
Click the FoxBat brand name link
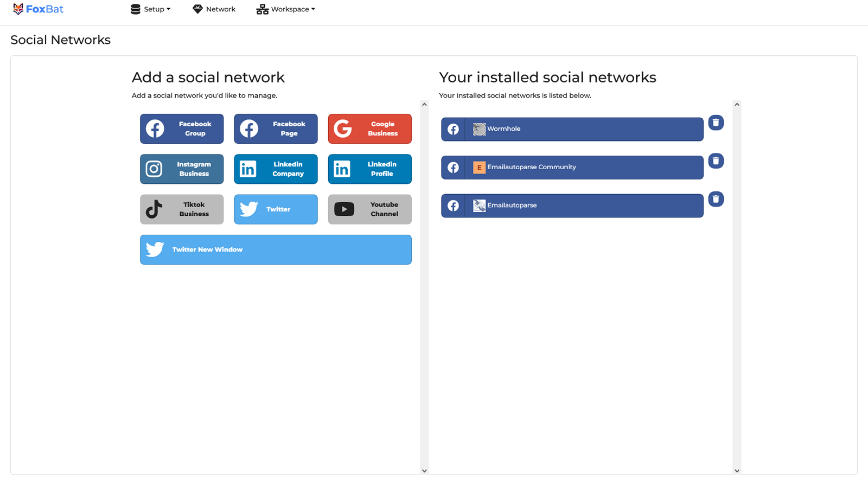coord(44,9)
